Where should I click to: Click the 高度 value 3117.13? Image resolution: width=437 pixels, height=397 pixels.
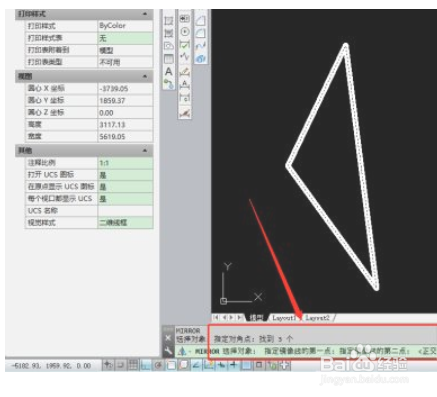(125, 124)
